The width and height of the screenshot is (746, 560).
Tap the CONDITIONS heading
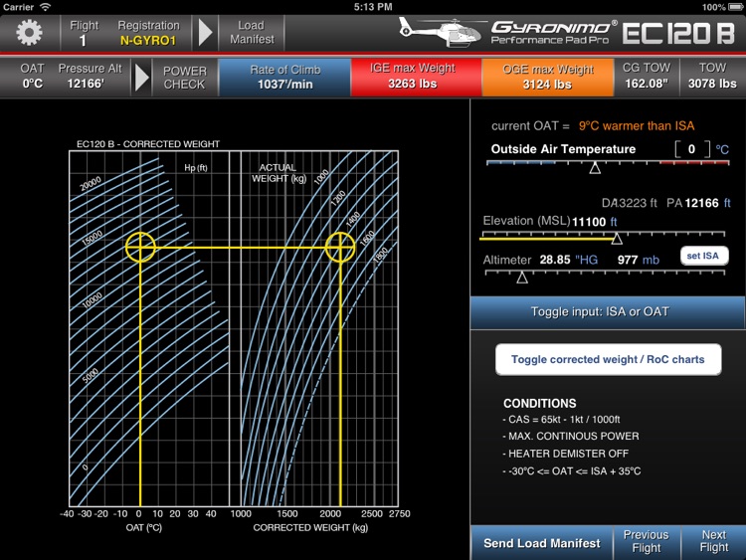539,404
